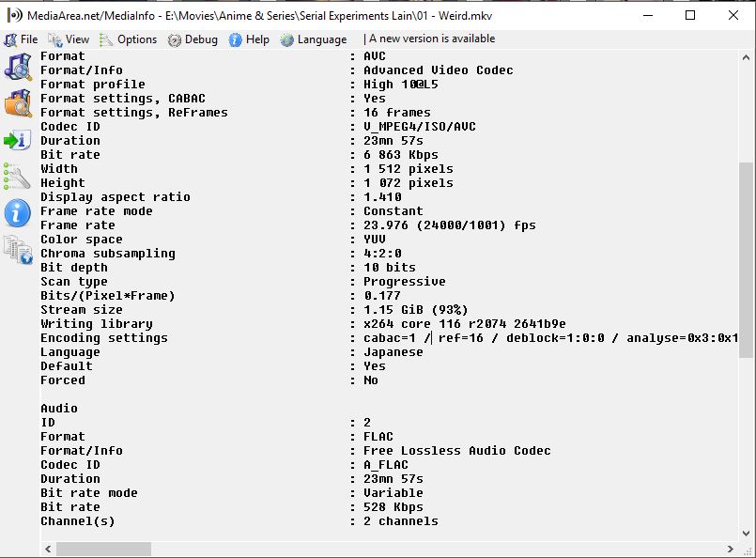756x558 pixels.
Task: Click the '10 bits' bit depth value
Action: tap(390, 268)
